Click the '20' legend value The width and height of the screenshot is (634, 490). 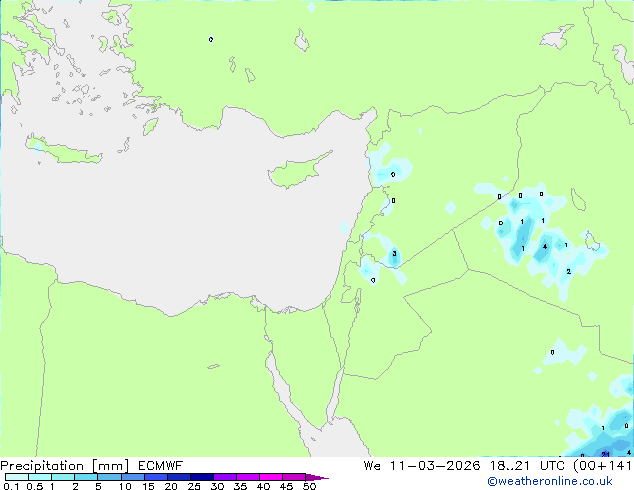[171, 486]
